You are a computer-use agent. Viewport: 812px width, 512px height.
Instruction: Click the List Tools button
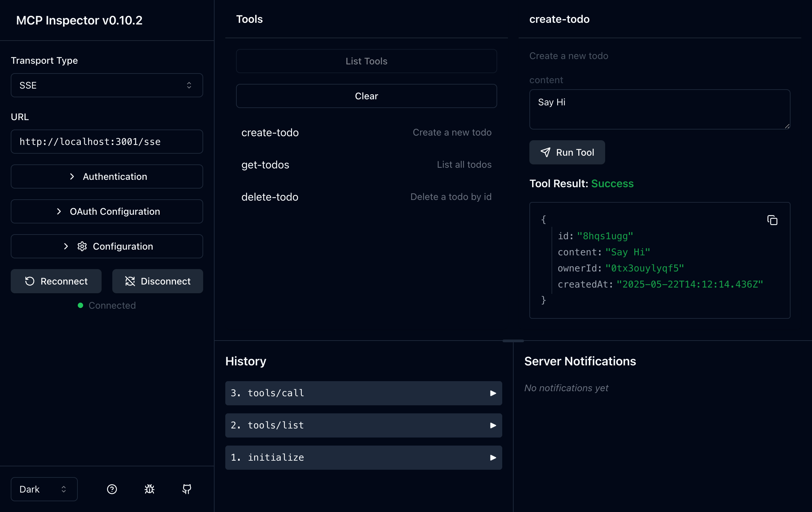coord(366,61)
